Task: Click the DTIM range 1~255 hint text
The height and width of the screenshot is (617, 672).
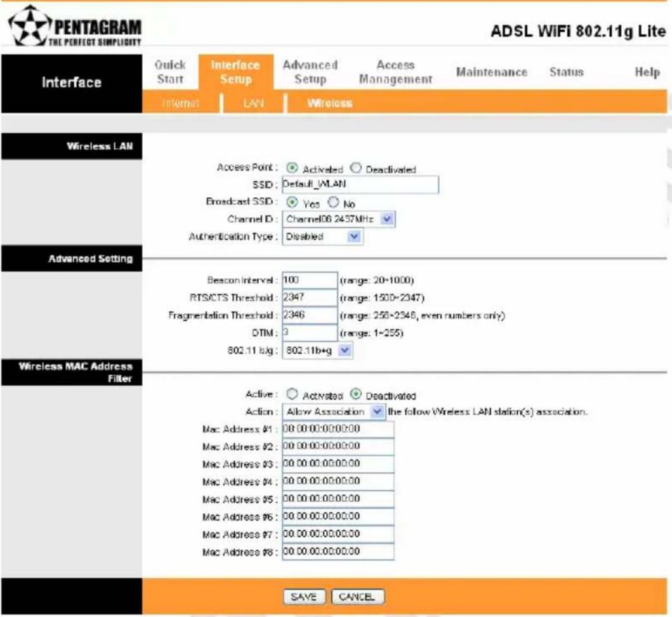Action: [x=372, y=333]
